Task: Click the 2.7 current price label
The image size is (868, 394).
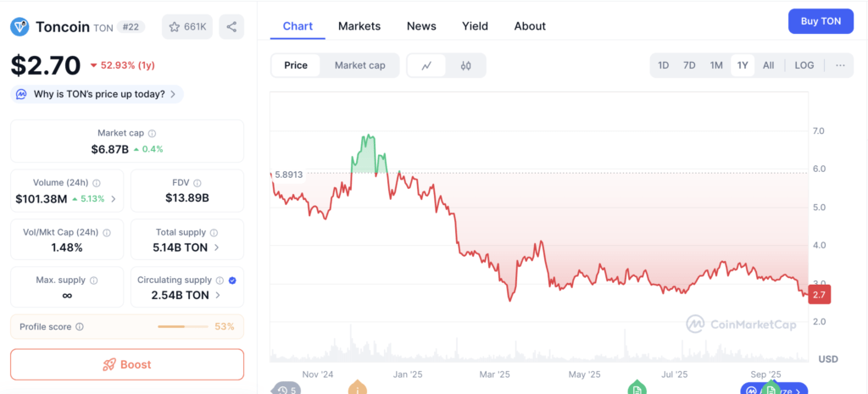Action: pos(820,295)
